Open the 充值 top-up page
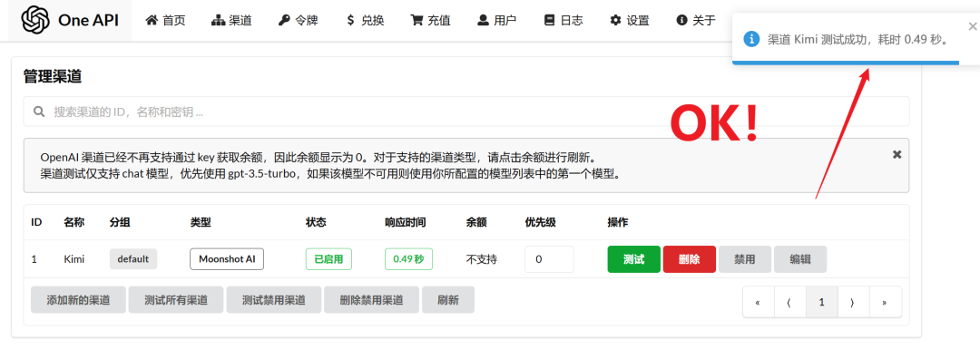This screenshot has height=349, width=980. coord(430,20)
